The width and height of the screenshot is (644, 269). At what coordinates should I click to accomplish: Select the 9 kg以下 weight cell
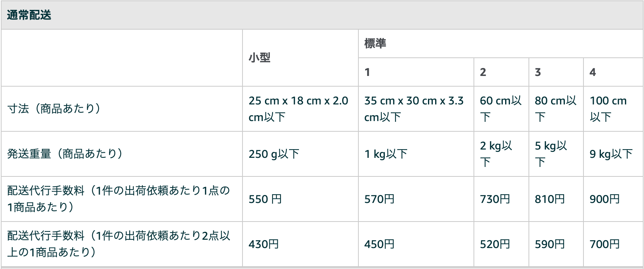pos(611,154)
